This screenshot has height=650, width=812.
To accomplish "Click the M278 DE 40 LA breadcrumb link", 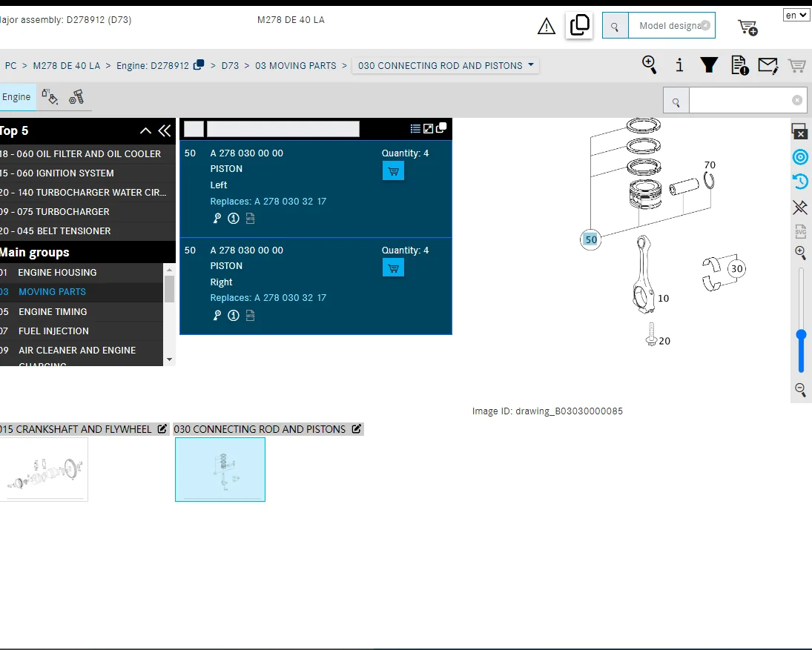I will tap(66, 66).
